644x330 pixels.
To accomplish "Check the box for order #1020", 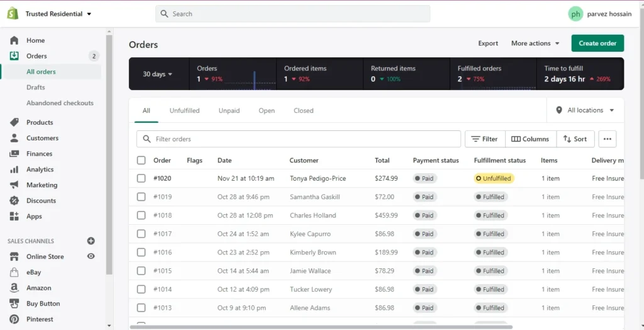I will [x=142, y=178].
